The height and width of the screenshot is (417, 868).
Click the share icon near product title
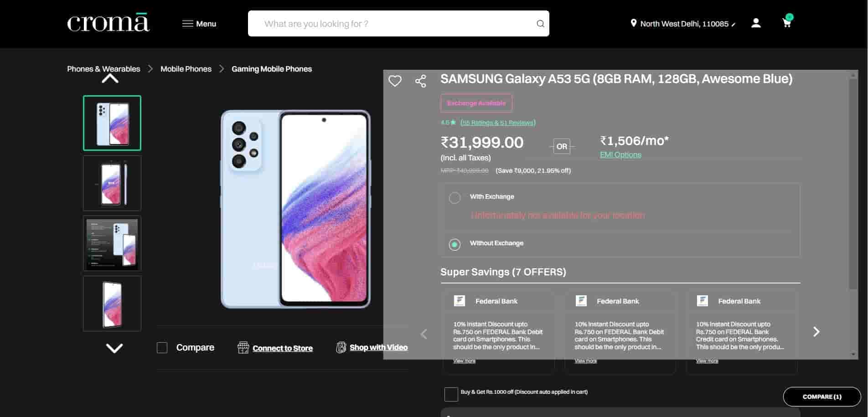click(x=420, y=81)
